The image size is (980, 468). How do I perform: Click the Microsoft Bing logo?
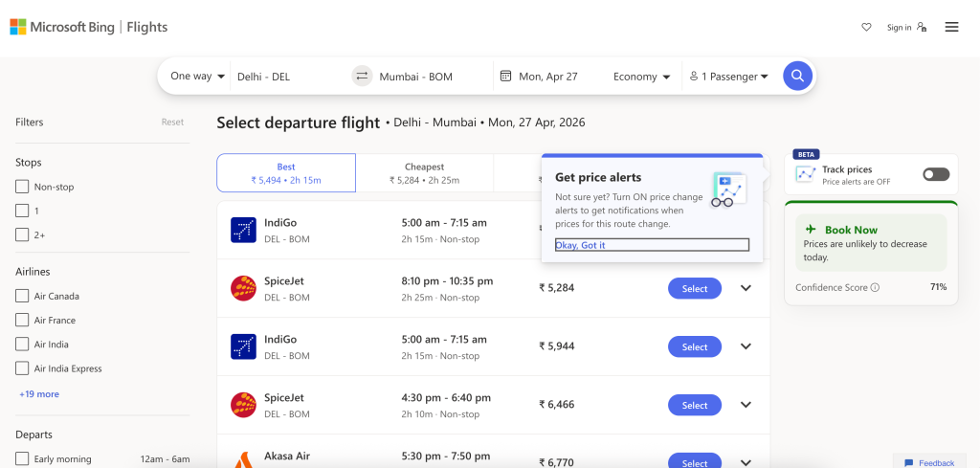click(62, 27)
